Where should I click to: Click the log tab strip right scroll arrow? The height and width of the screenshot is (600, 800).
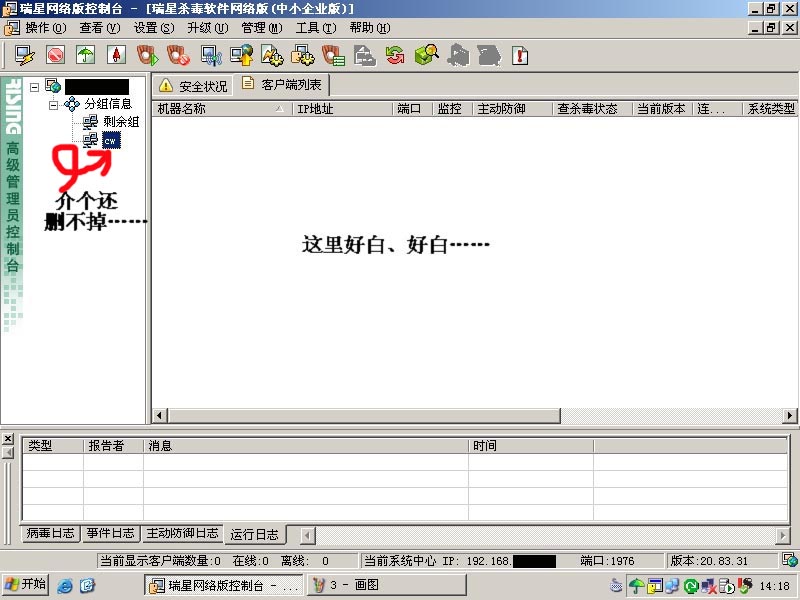(x=783, y=536)
